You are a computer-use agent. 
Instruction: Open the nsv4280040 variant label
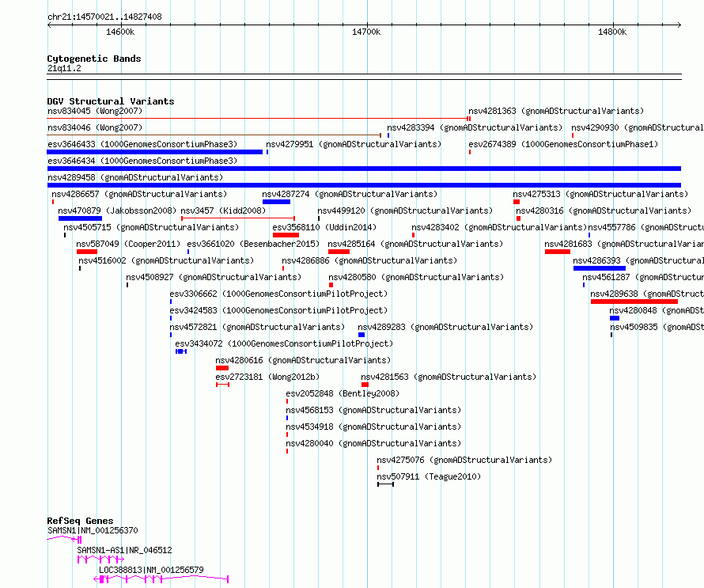pos(373,443)
